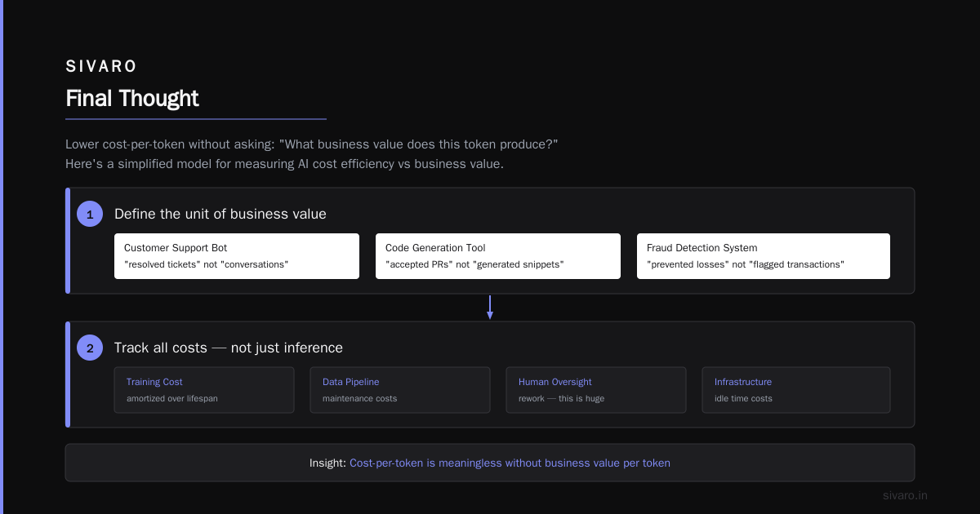Viewport: 980px width, 514px height.
Task: Click 'amortized over lifespan' text
Action: coord(172,399)
